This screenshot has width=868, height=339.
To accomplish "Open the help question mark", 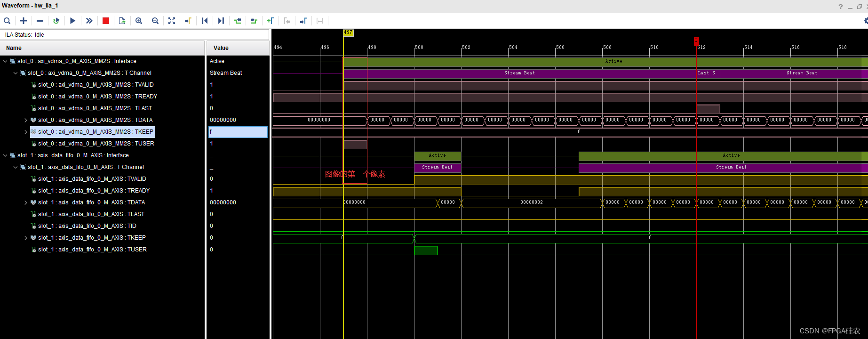I will pos(840,7).
